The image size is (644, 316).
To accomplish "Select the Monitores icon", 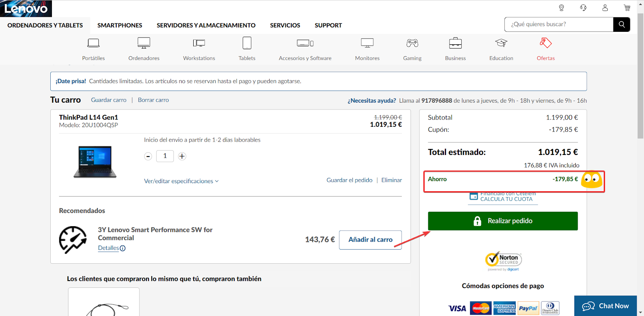I will (367, 43).
